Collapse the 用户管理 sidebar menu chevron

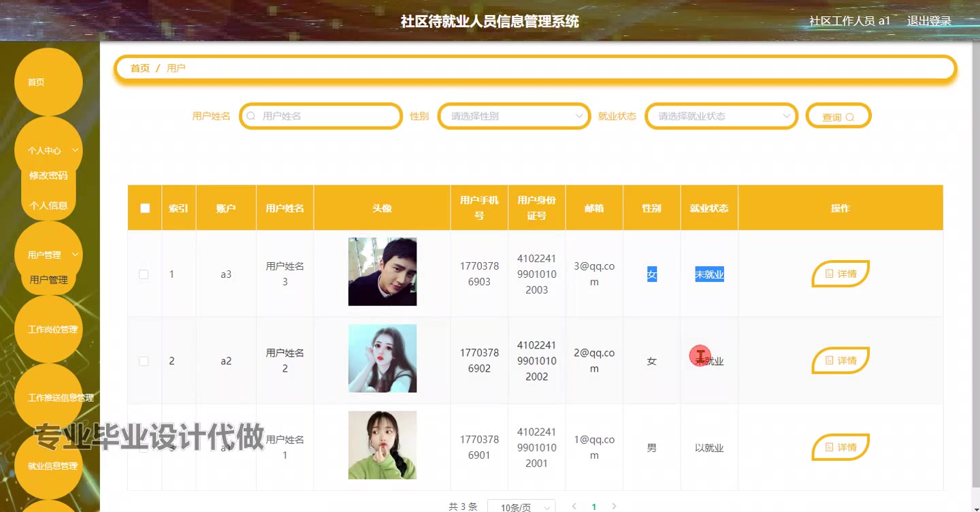click(x=75, y=255)
